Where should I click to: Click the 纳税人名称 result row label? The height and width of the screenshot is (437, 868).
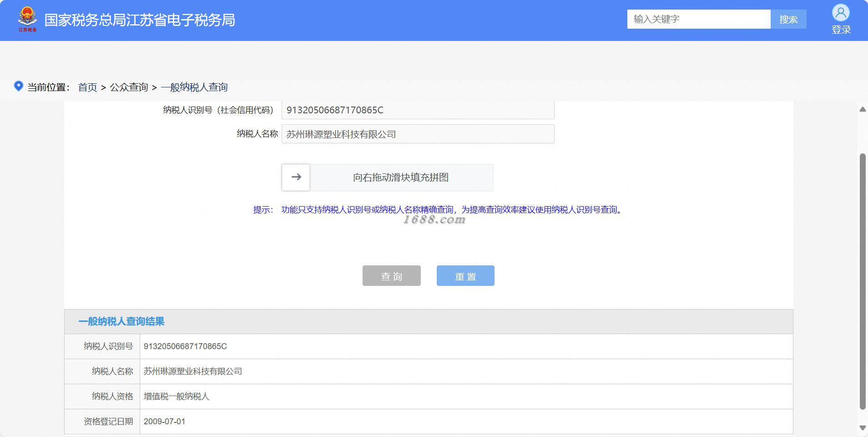112,371
